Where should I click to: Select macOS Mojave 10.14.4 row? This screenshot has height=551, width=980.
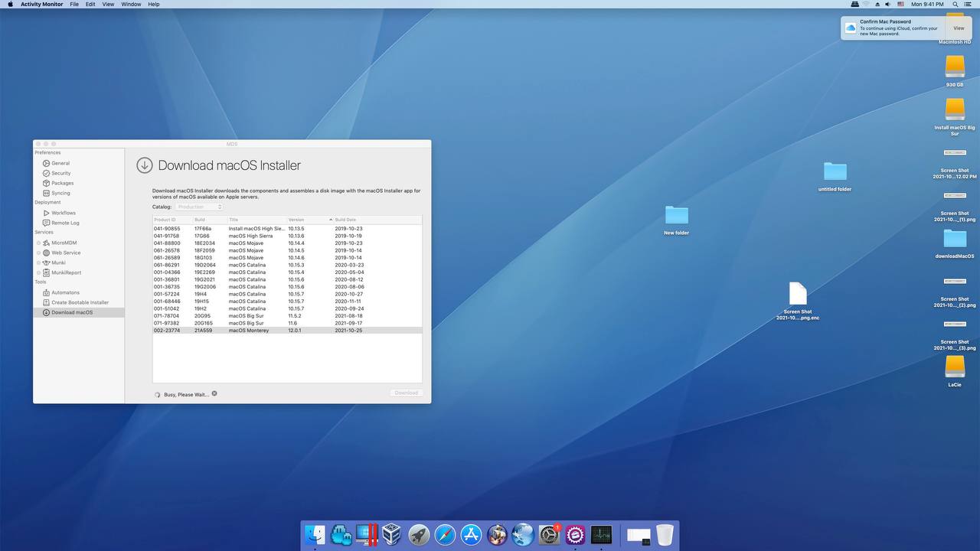[x=287, y=243]
